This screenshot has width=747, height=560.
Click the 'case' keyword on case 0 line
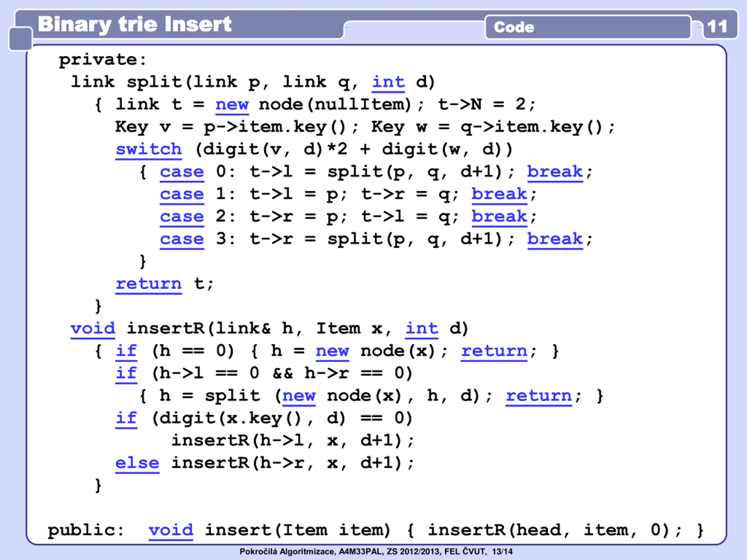click(182, 172)
